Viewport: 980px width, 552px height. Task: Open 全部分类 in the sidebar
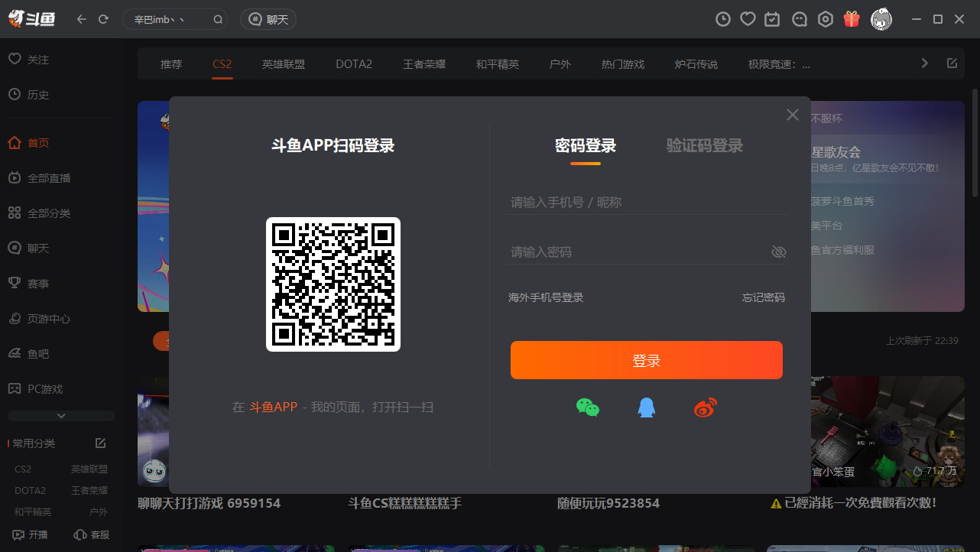point(40,213)
